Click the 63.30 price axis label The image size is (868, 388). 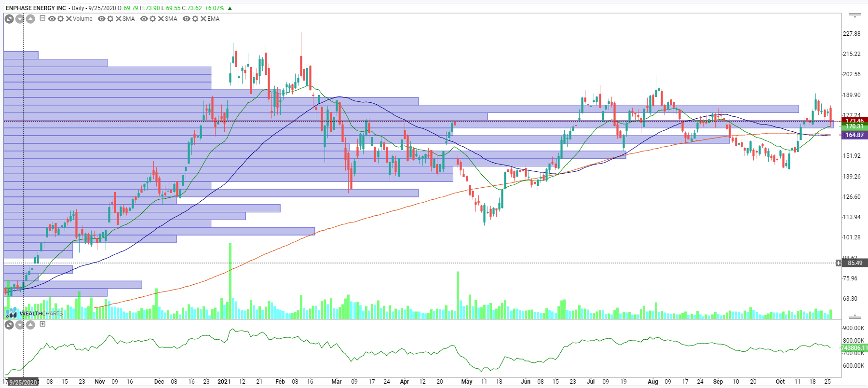point(850,299)
